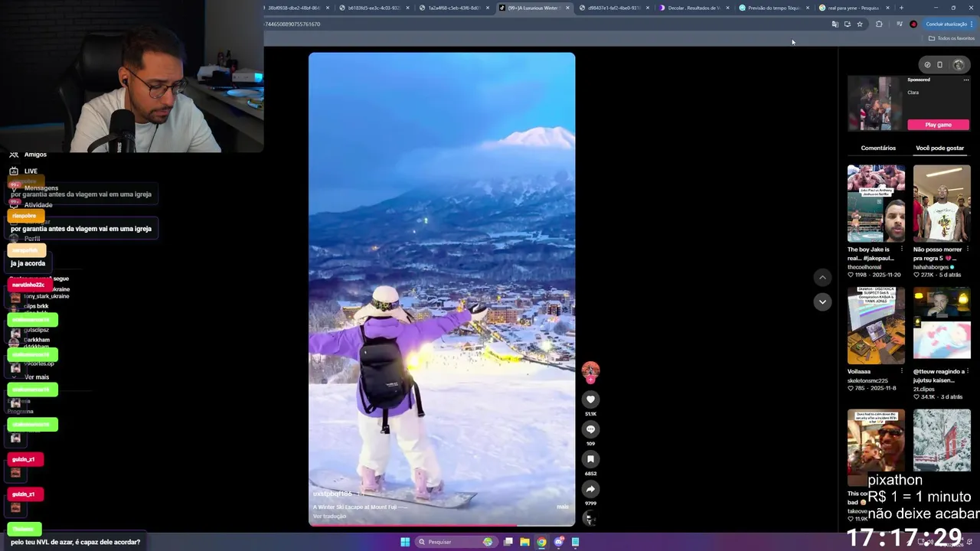The height and width of the screenshot is (551, 980).
Task: Select the Você pode gostar tab
Action: click(x=939, y=148)
